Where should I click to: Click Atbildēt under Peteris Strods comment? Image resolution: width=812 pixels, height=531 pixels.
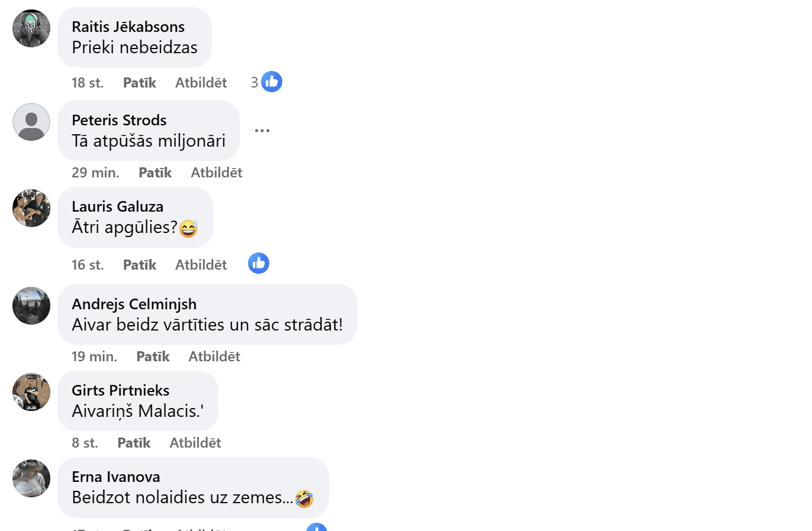click(x=217, y=173)
